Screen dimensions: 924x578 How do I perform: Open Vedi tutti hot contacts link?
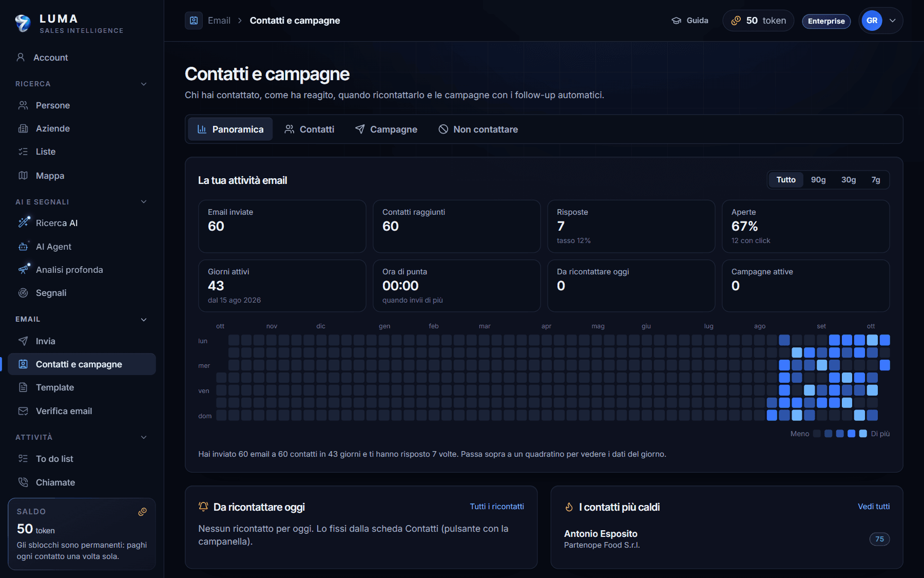[874, 507]
